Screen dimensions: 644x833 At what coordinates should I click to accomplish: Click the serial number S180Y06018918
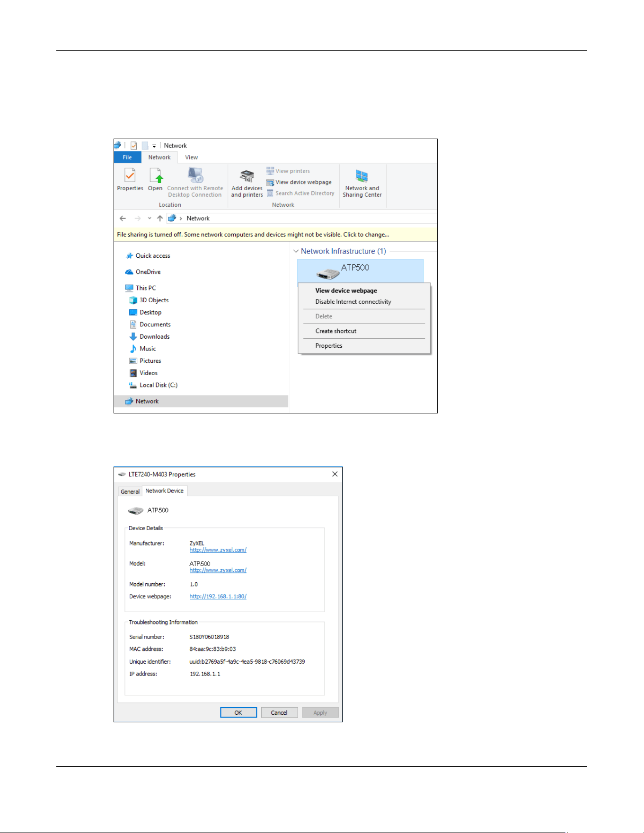[209, 637]
